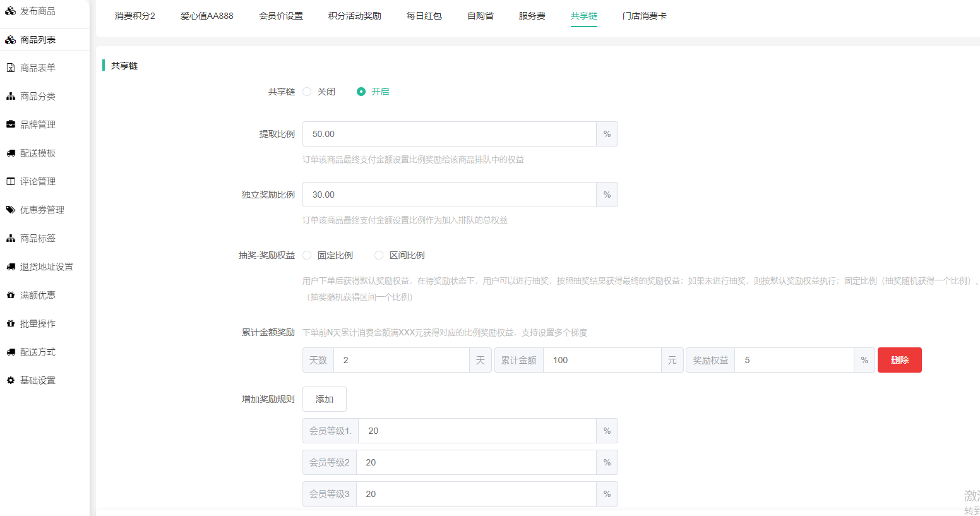Click the 基础设置 gear icon
Image resolution: width=980 pixels, height=516 pixels.
pyautogui.click(x=10, y=380)
